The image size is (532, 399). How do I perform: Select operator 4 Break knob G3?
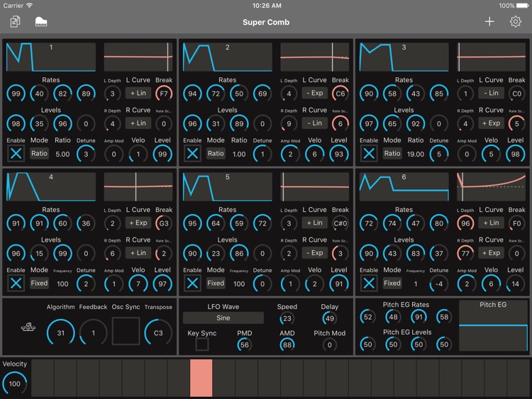pyautogui.click(x=164, y=223)
